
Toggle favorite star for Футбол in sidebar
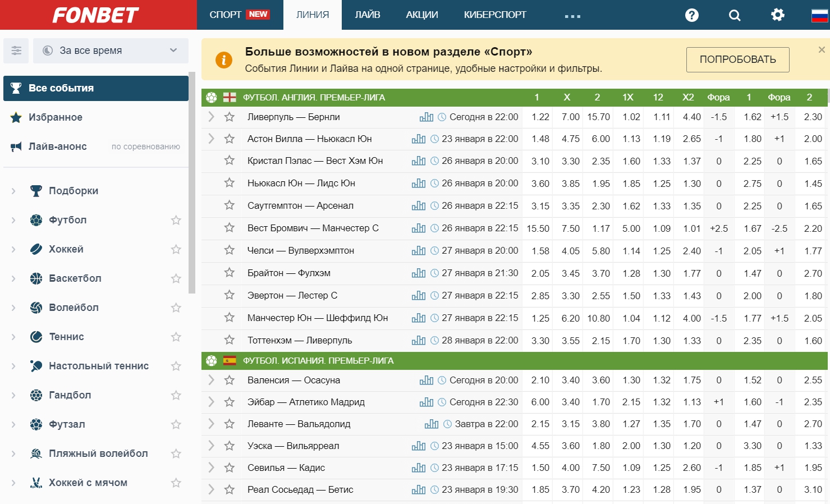tap(176, 220)
